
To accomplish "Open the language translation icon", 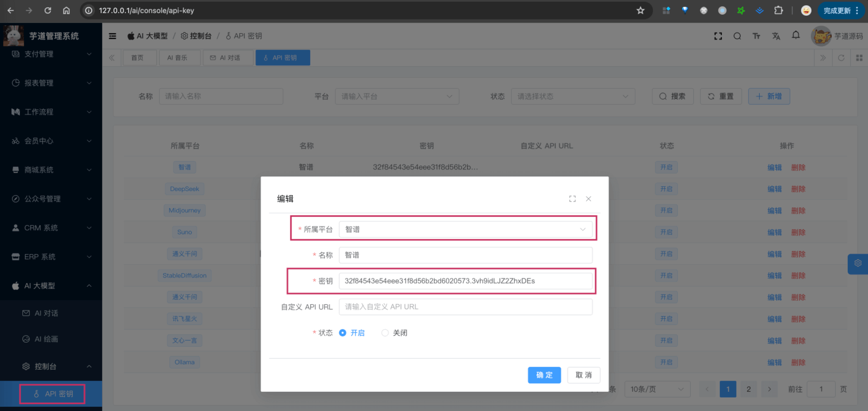I will coord(776,36).
